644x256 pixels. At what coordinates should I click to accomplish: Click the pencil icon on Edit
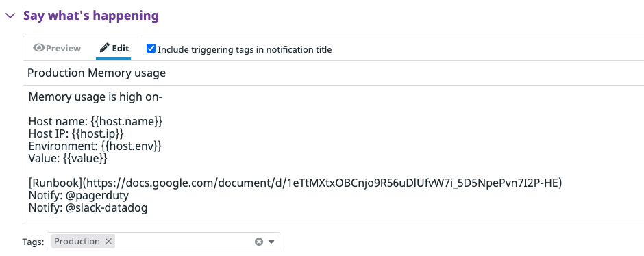pos(104,48)
